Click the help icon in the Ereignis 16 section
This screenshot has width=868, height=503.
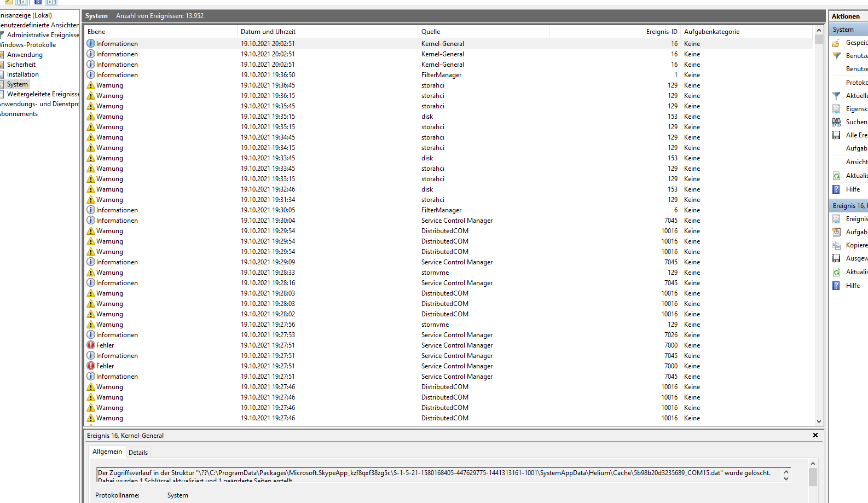(x=836, y=286)
